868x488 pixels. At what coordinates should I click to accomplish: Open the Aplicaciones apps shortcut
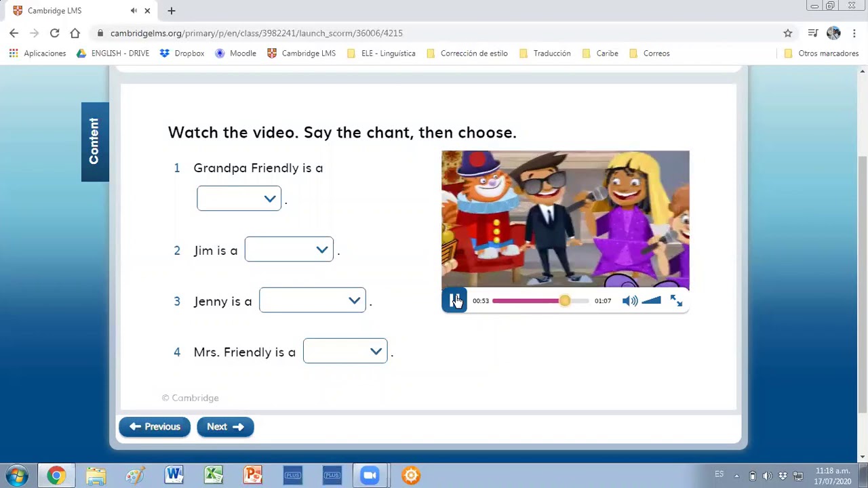(37, 53)
